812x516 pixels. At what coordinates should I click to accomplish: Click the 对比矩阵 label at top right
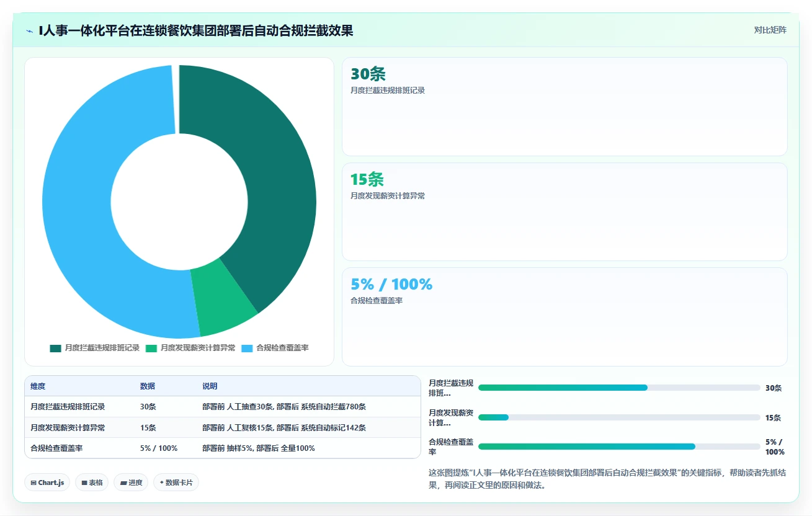[770, 30]
